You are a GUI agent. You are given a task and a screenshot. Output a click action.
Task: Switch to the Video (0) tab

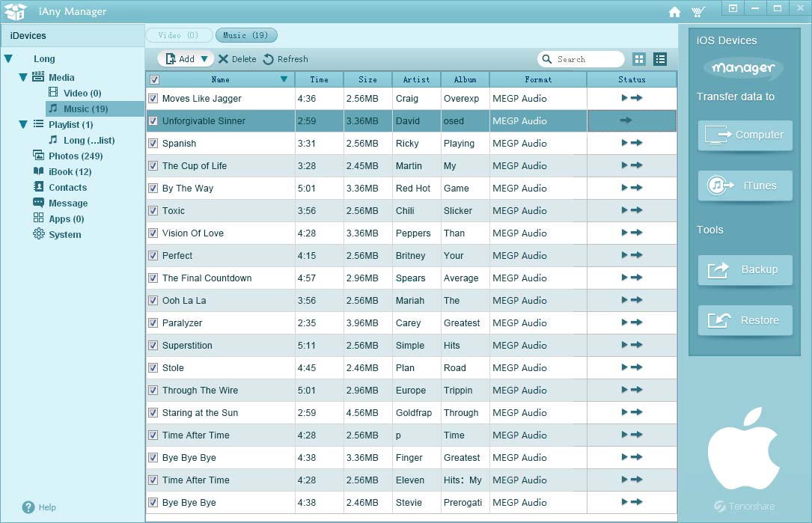(x=179, y=35)
